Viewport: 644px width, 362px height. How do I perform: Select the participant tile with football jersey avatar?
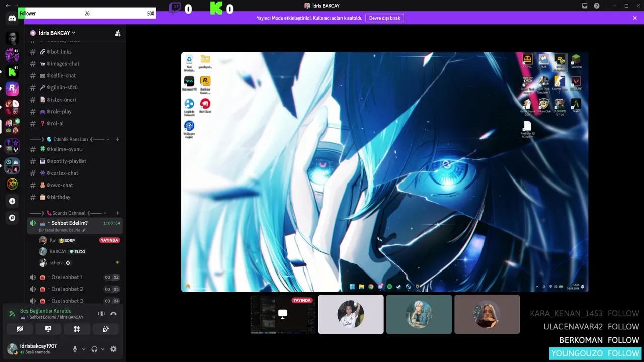351,314
